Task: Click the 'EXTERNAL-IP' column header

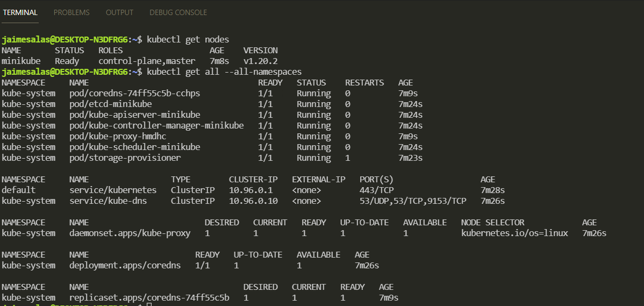Action: tap(318, 180)
